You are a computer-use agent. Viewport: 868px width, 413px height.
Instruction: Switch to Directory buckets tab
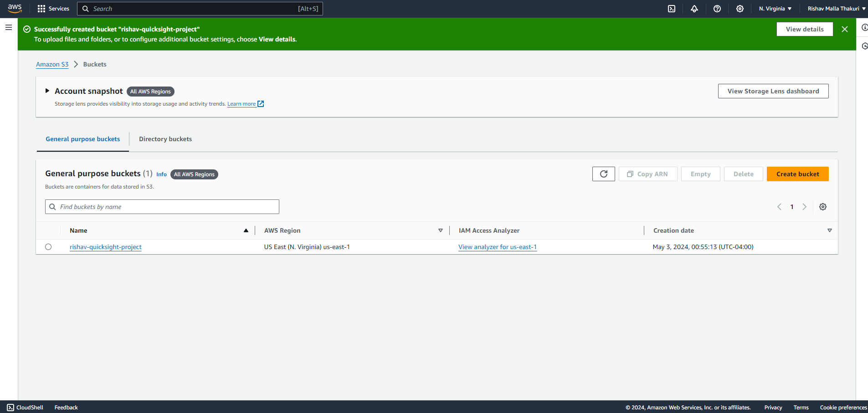coord(165,139)
